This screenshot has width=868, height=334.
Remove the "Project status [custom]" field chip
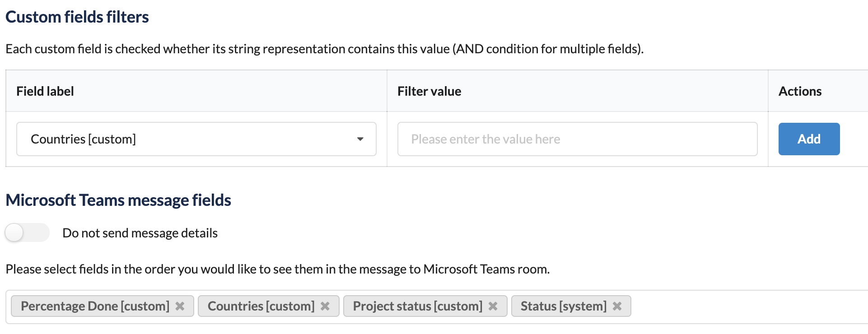tap(493, 306)
